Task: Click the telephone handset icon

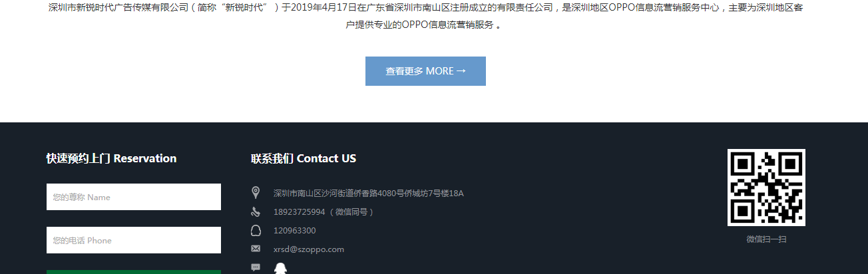Action: click(x=256, y=212)
